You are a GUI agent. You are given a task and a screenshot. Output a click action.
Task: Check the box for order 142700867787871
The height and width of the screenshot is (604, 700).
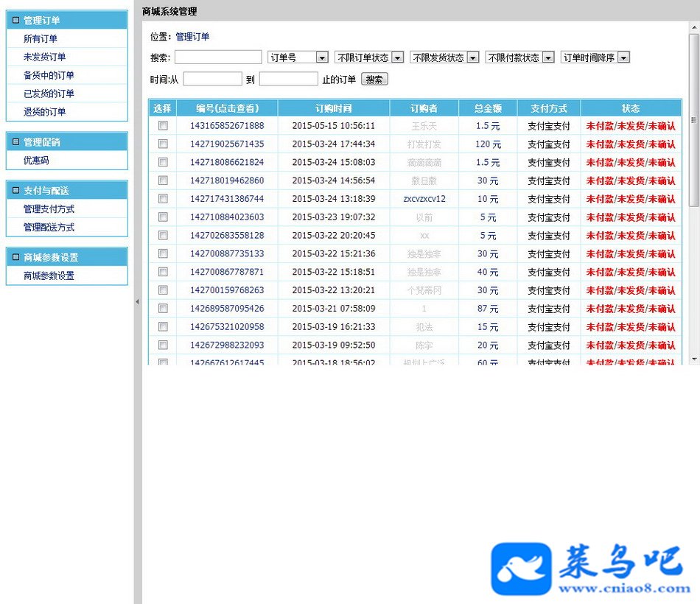click(163, 272)
